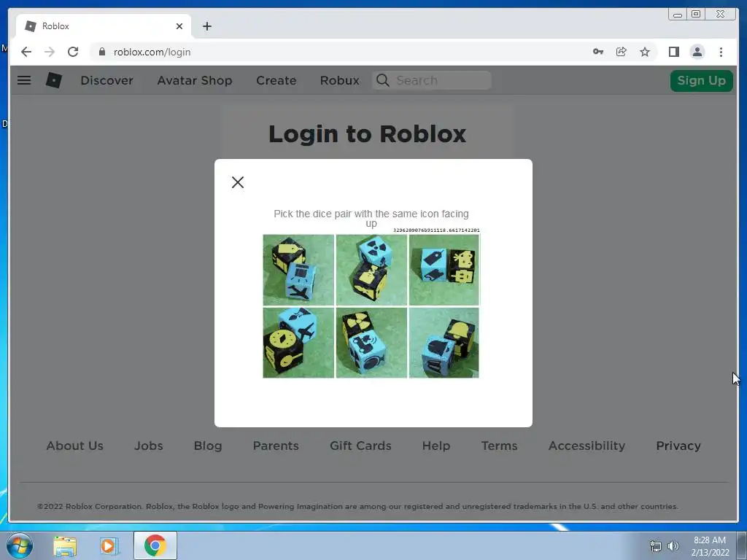Open the Parents footer link
The height and width of the screenshot is (560, 747).
coord(276,446)
